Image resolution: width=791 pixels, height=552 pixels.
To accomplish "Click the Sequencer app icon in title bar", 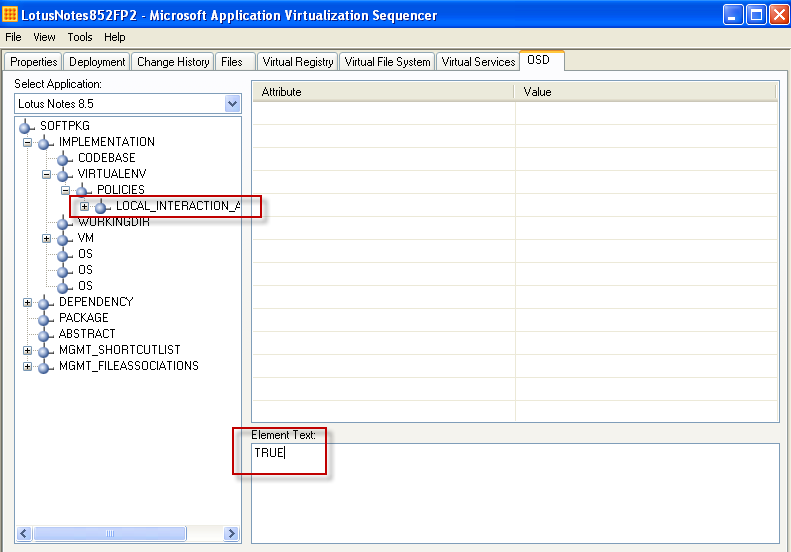I will pyautogui.click(x=10, y=14).
